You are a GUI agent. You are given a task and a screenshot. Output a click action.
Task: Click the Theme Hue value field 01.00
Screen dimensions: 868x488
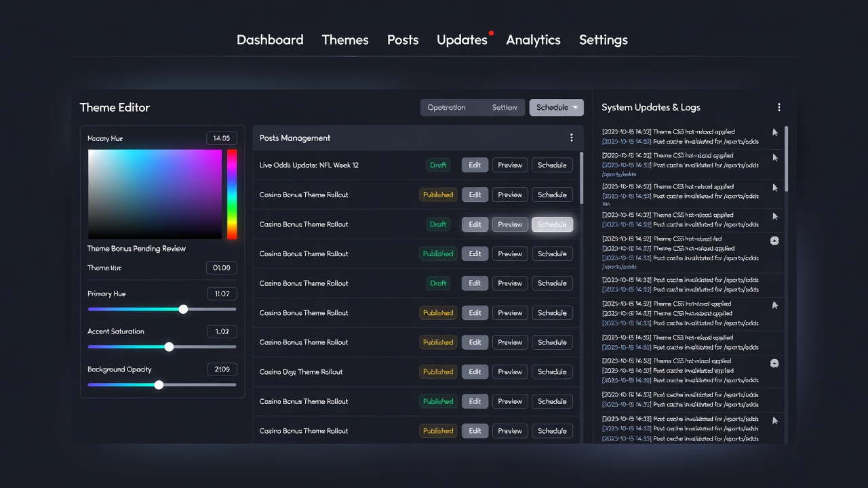point(222,268)
